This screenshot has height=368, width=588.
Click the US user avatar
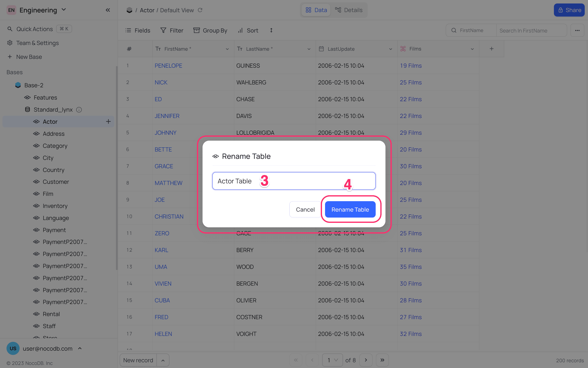(13, 348)
